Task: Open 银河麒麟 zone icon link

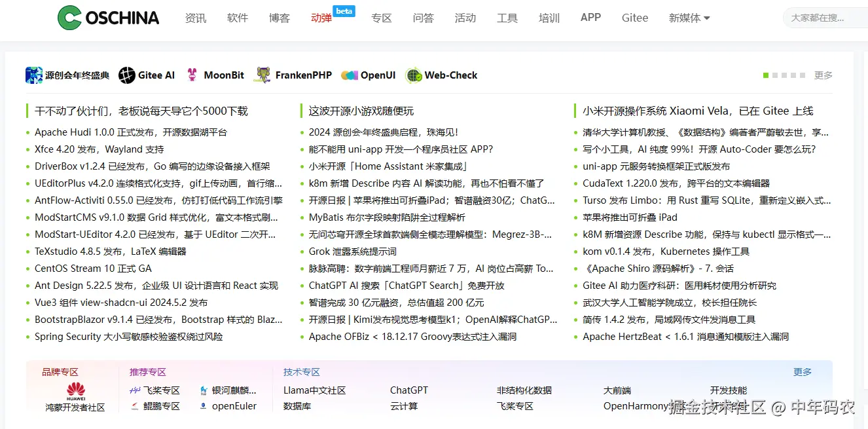Action: tap(204, 390)
